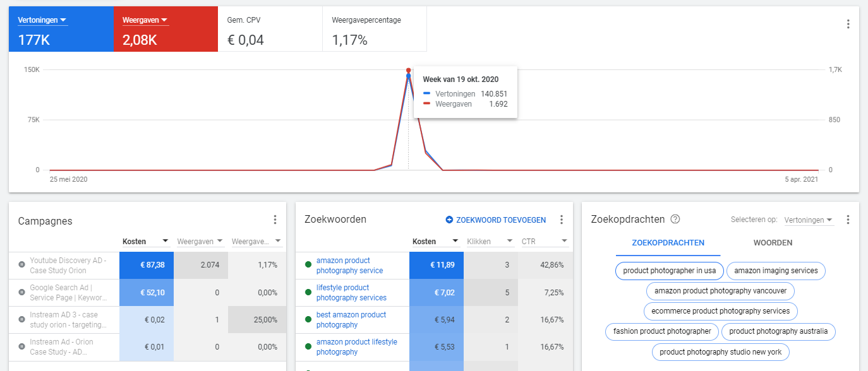Click the product photographer in usa chip
The image size is (868, 371).
click(670, 271)
